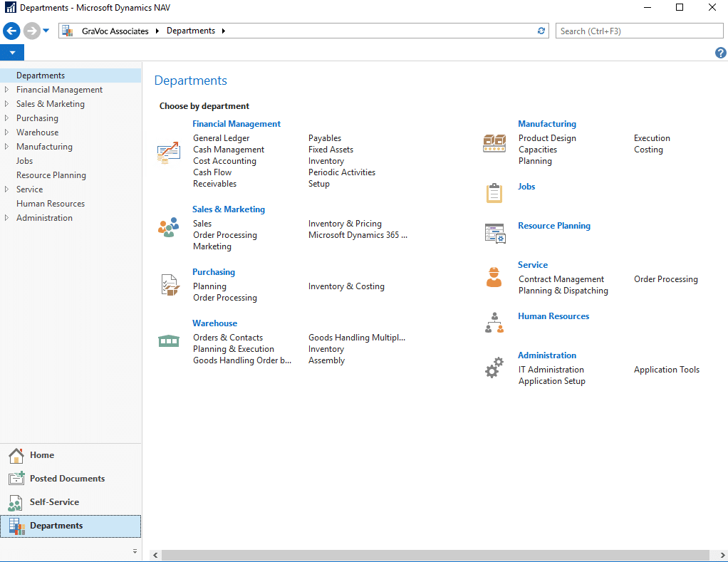This screenshot has width=728, height=562.
Task: Open the Manufacturing heading link
Action: (x=547, y=124)
